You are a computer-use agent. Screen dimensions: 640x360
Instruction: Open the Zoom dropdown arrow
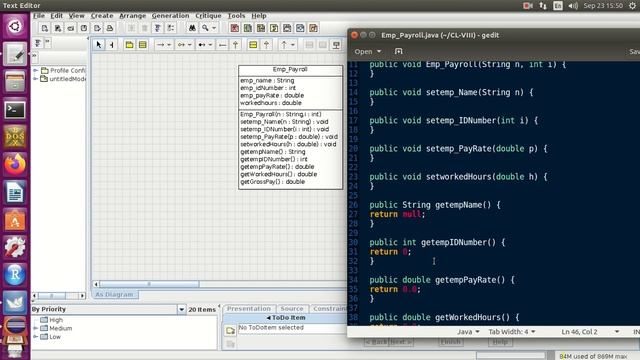214,28
